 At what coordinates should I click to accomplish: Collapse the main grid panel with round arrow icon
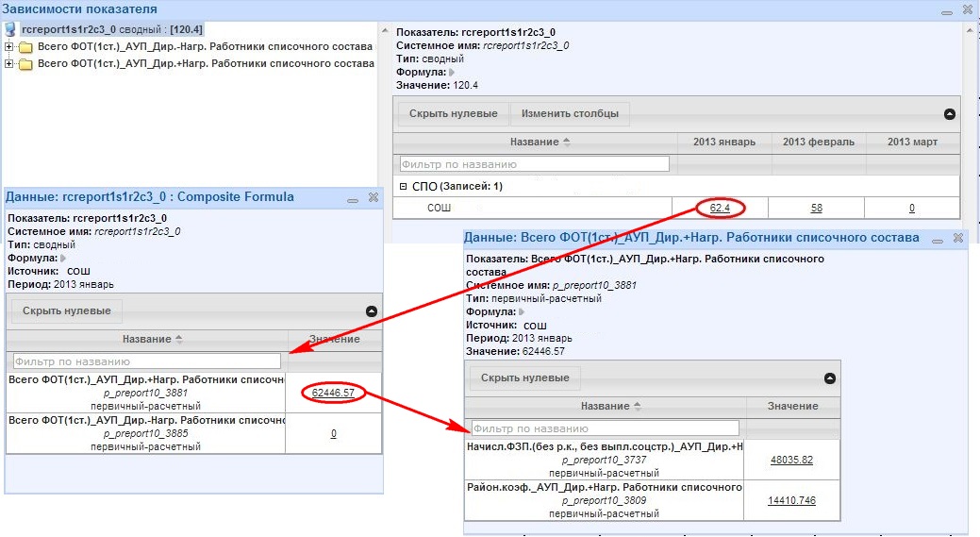pyautogui.click(x=950, y=114)
